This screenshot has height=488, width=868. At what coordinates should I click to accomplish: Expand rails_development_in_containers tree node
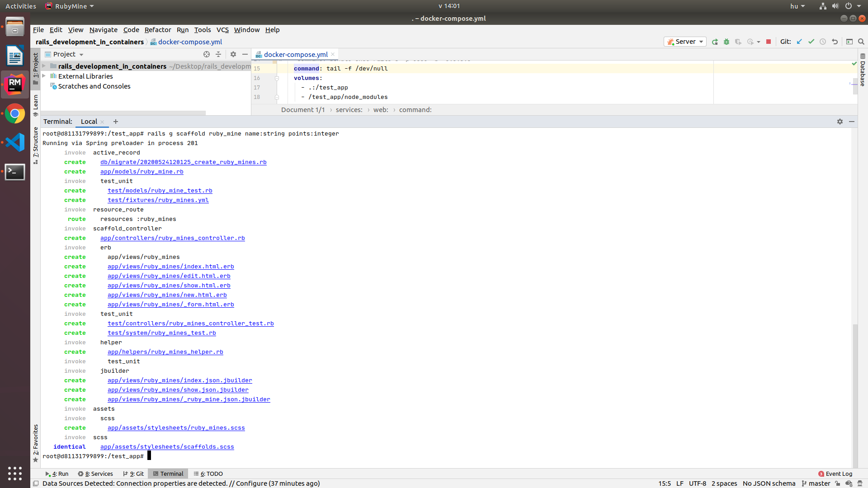pos(44,66)
